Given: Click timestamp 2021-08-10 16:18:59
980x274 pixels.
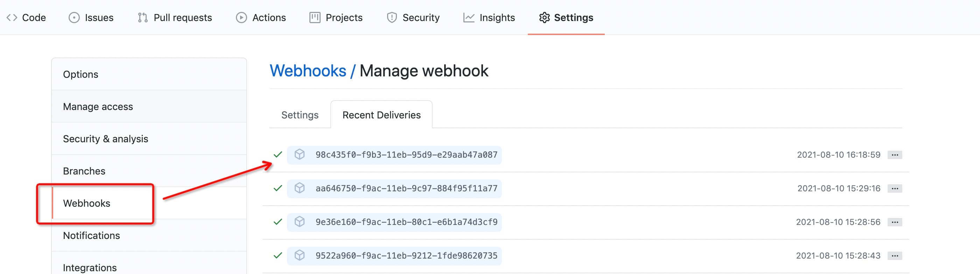Looking at the screenshot, I should click(x=839, y=155).
